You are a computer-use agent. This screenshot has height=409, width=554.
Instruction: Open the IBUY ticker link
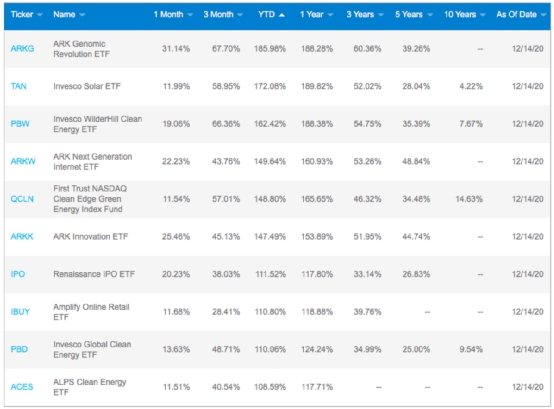pyautogui.click(x=20, y=312)
